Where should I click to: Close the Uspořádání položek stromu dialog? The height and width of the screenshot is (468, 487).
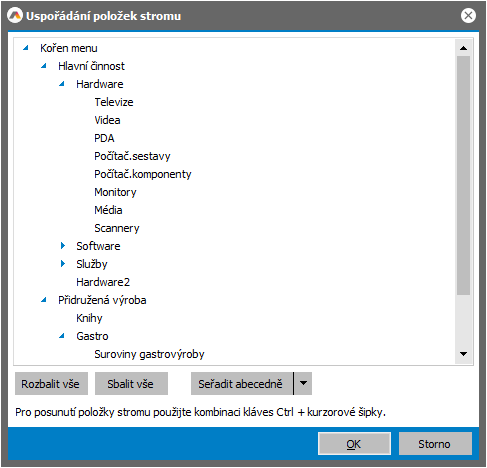click(468, 16)
